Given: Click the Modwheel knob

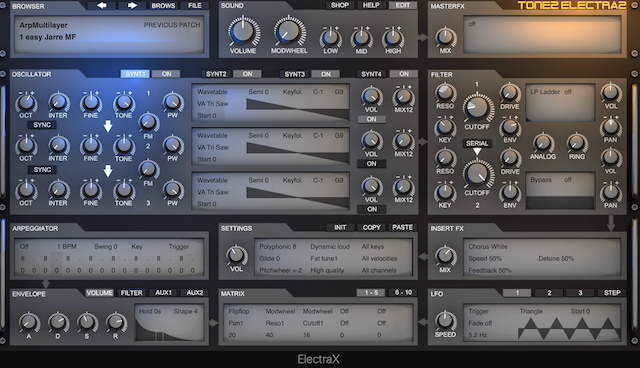Looking at the screenshot, I should (289, 31).
